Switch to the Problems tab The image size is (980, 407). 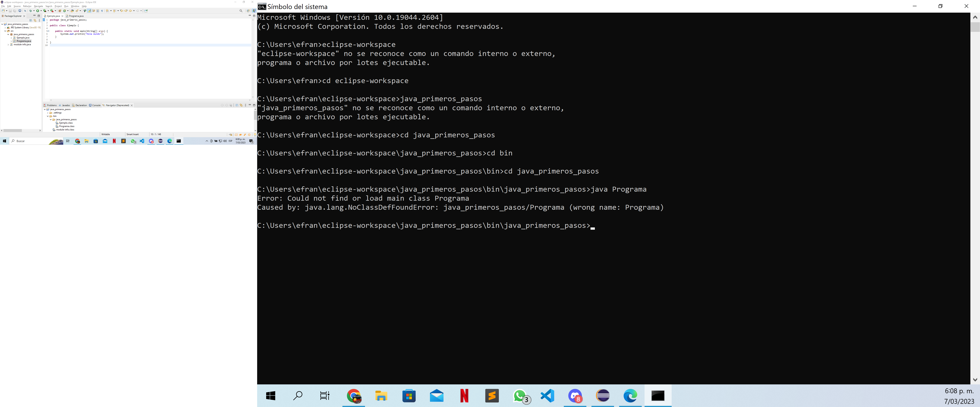(x=50, y=106)
